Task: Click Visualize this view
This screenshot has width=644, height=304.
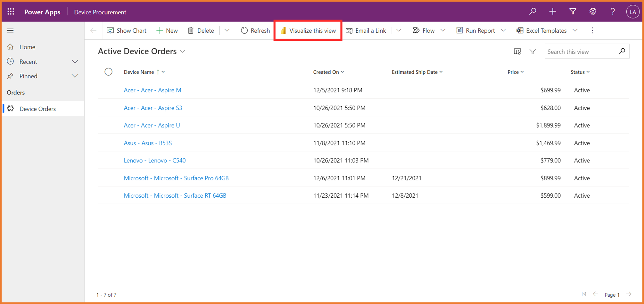Action: click(308, 30)
